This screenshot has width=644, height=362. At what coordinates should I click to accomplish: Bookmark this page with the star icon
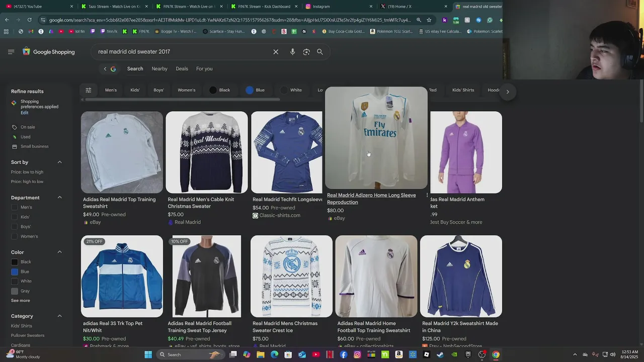click(x=429, y=20)
